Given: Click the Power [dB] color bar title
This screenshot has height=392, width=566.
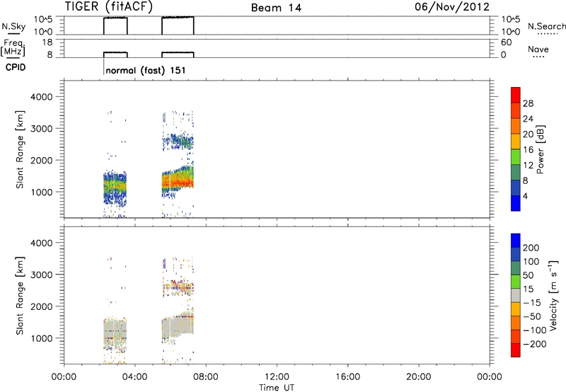Looking at the screenshot, I should [x=541, y=149].
